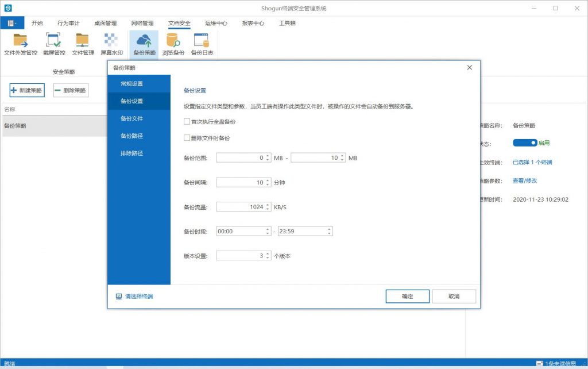Click the 备份流量 input field showing 1024

[240, 207]
